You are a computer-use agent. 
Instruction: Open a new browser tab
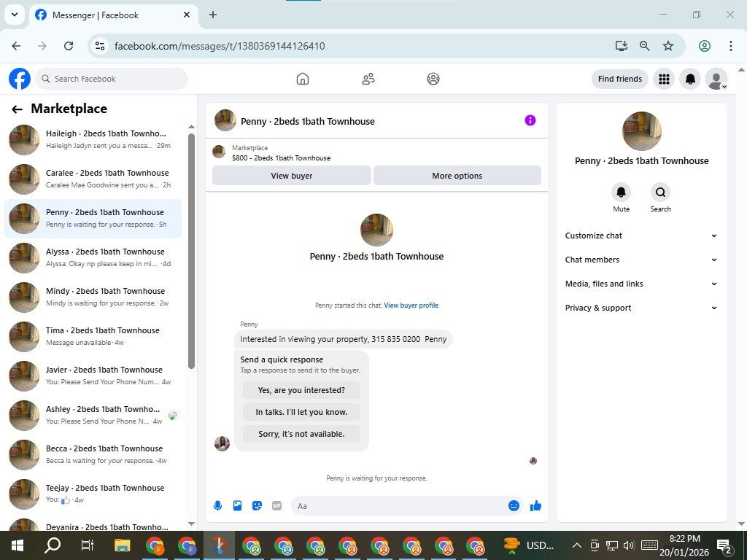coord(213,15)
